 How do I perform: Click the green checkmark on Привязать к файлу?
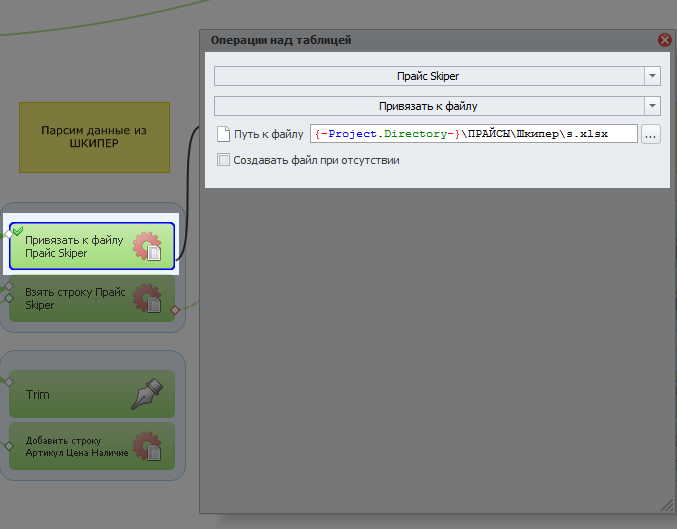18,231
